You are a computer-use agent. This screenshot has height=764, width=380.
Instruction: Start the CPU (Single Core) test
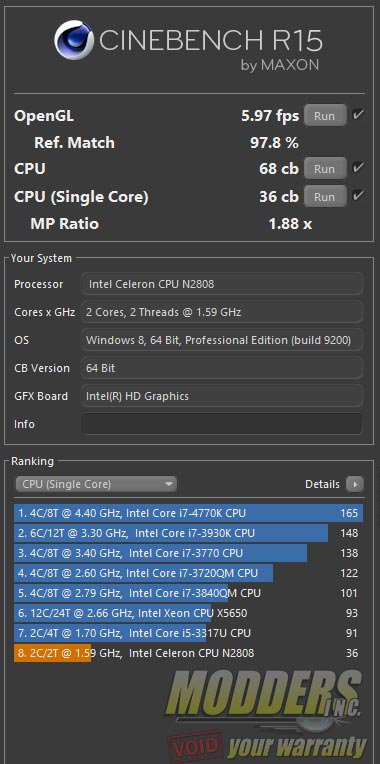[325, 197]
